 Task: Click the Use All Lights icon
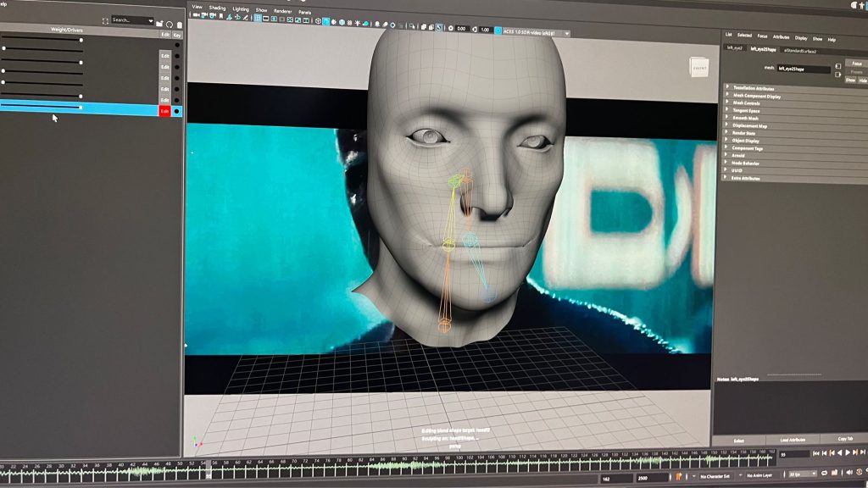(357, 23)
